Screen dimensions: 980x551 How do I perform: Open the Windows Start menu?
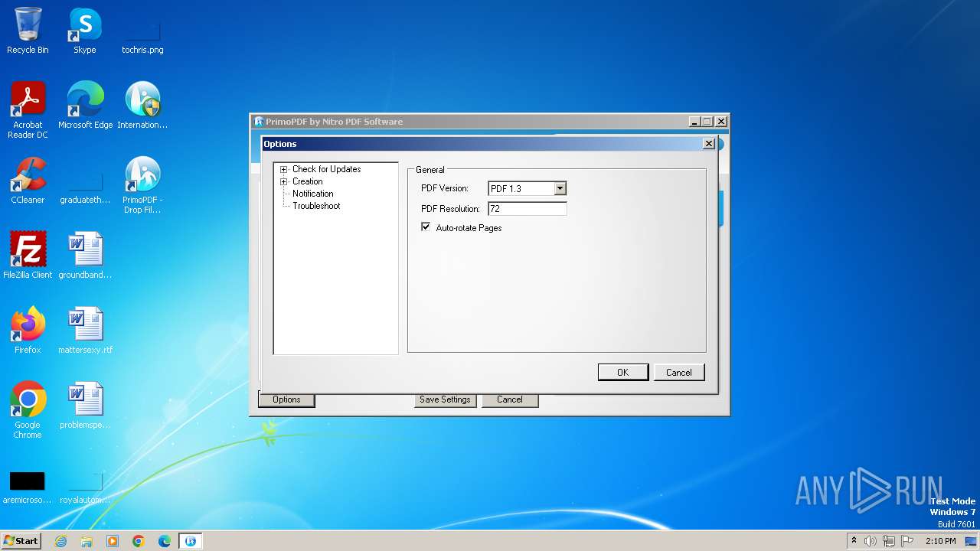tap(21, 541)
